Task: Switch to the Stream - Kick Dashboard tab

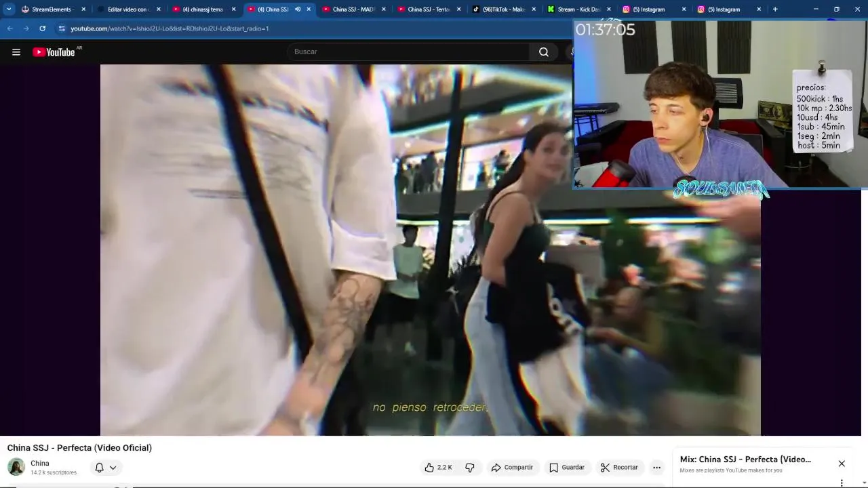Action: (578, 9)
